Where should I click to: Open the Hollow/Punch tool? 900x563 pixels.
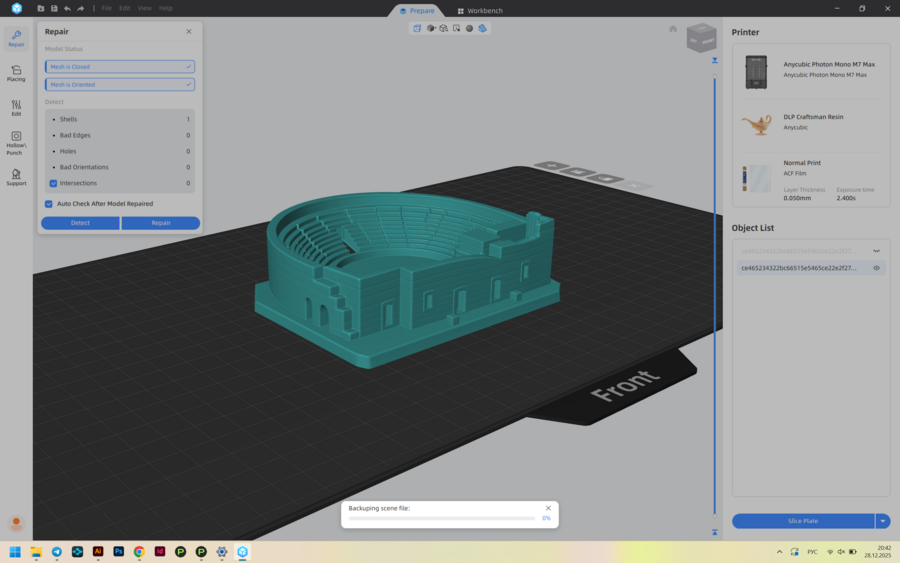[16, 141]
